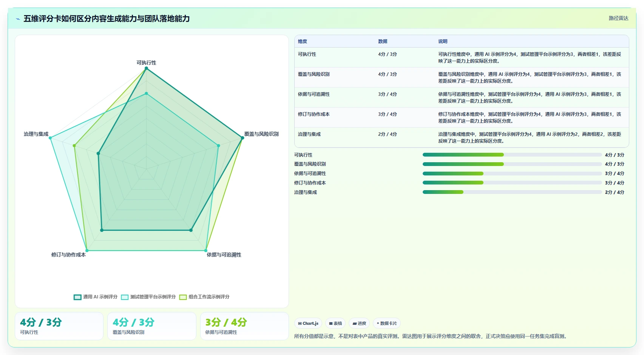Open the 依据与可追溯性 score card
The image size is (644, 355).
point(244,326)
